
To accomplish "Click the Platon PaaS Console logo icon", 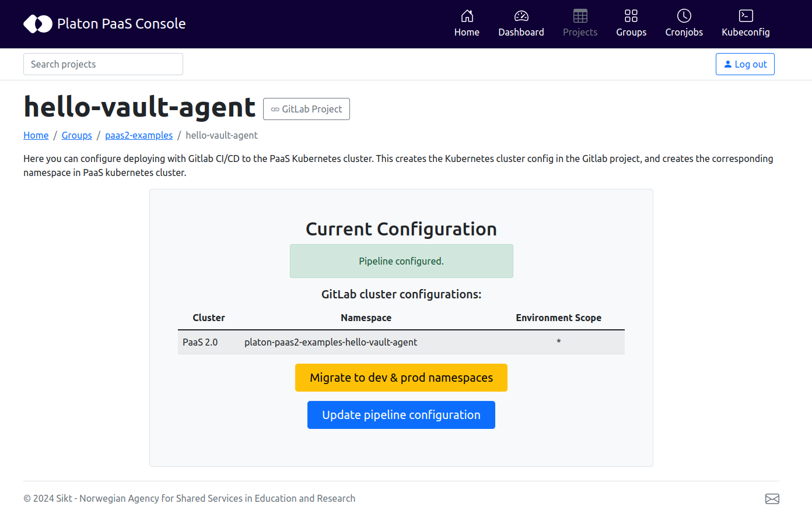I will (x=38, y=24).
